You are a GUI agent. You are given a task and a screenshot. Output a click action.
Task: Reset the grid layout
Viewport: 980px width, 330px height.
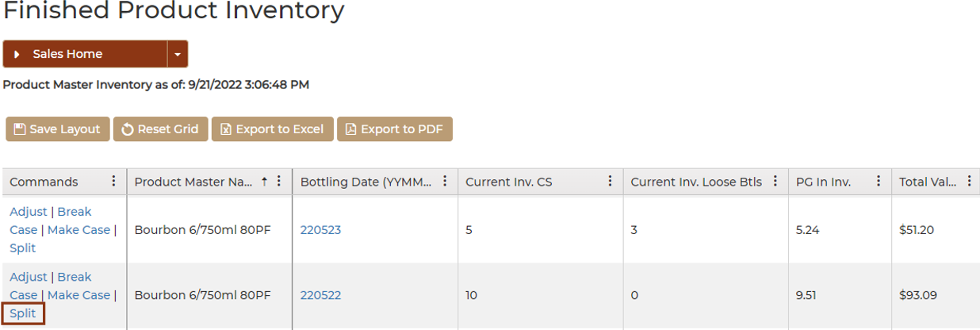click(x=161, y=129)
